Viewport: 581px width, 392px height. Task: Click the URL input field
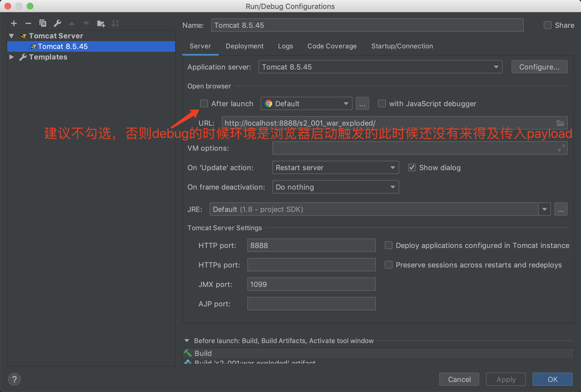[x=394, y=123]
